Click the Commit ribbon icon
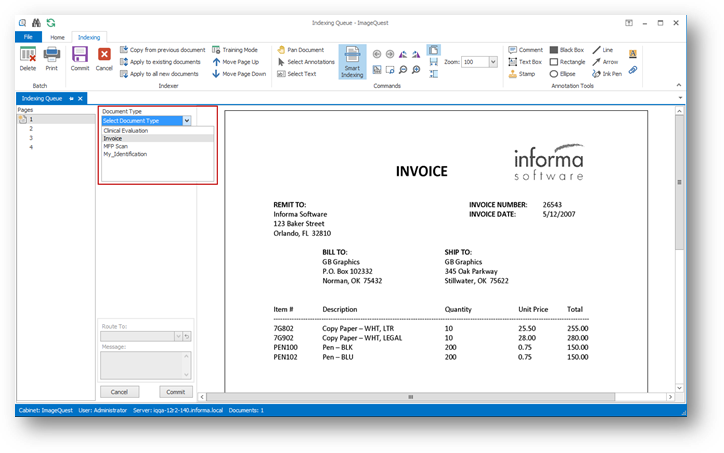The image size is (724, 453). [80, 59]
